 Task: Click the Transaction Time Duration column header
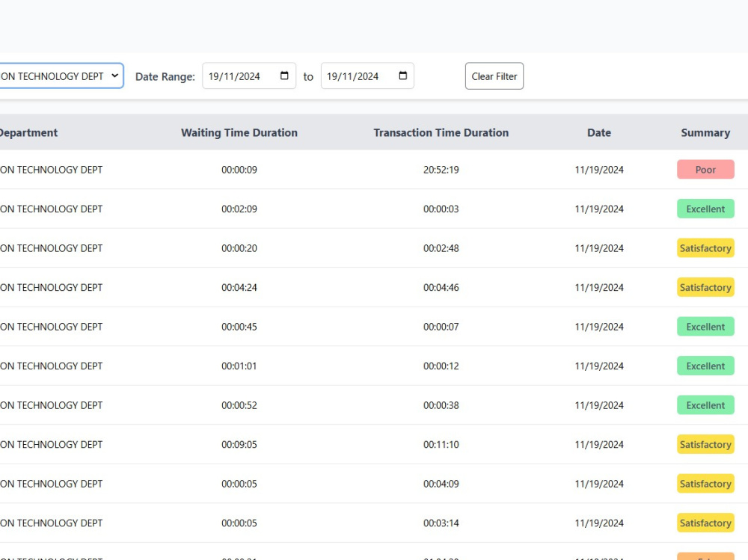pos(441,132)
